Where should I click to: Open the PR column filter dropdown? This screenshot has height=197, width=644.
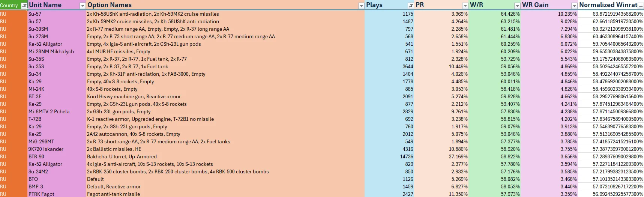(x=465, y=6)
